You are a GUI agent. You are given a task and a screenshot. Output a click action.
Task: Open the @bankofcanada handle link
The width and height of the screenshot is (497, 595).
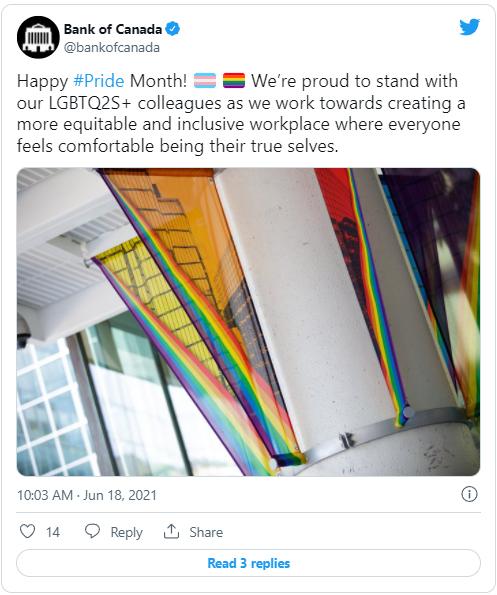point(112,47)
